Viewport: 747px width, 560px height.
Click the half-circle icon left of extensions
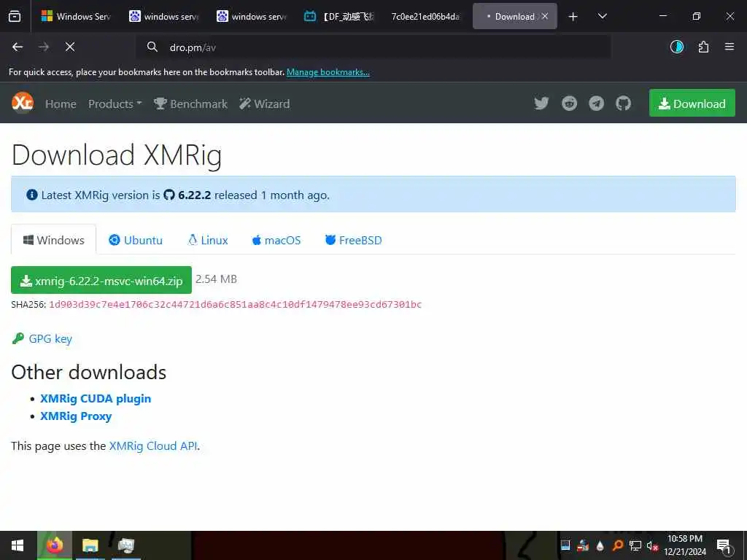(677, 47)
